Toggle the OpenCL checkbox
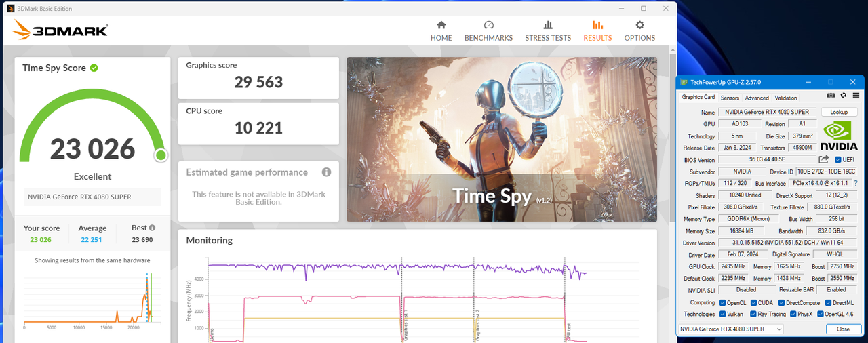This screenshot has width=868, height=343. tap(723, 303)
